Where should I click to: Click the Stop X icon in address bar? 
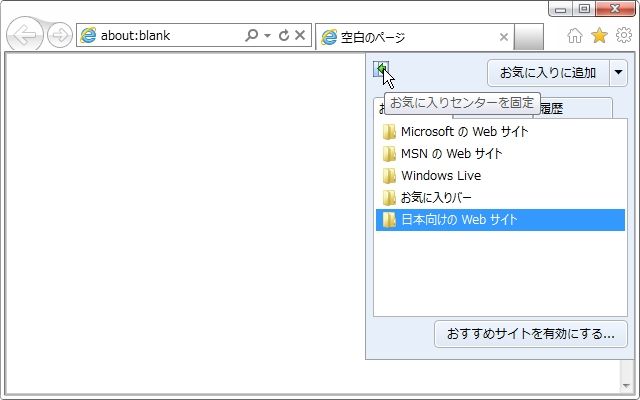pos(300,35)
